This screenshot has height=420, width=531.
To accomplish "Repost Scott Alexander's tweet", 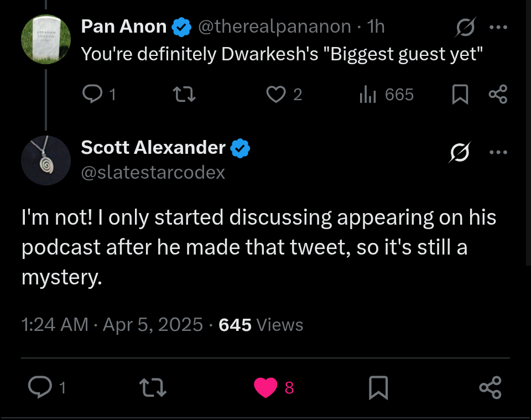I will (x=153, y=387).
